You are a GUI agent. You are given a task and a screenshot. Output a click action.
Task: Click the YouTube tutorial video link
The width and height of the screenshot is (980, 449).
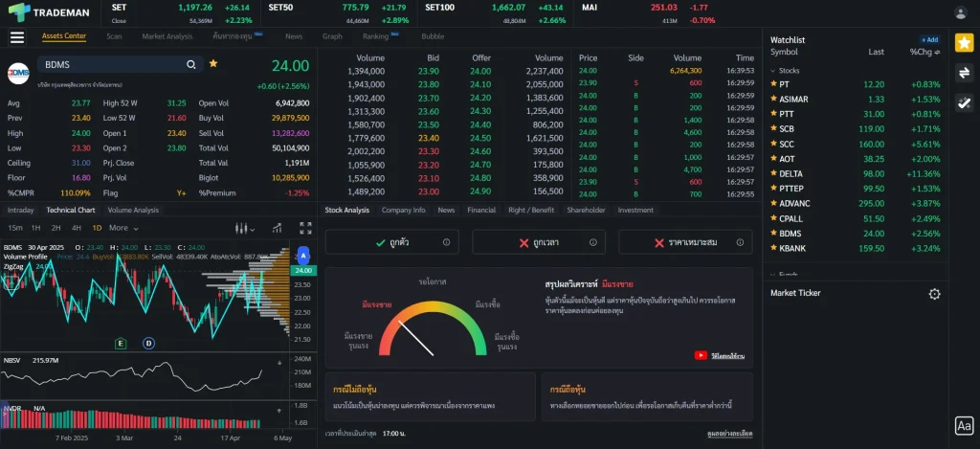[x=720, y=355]
